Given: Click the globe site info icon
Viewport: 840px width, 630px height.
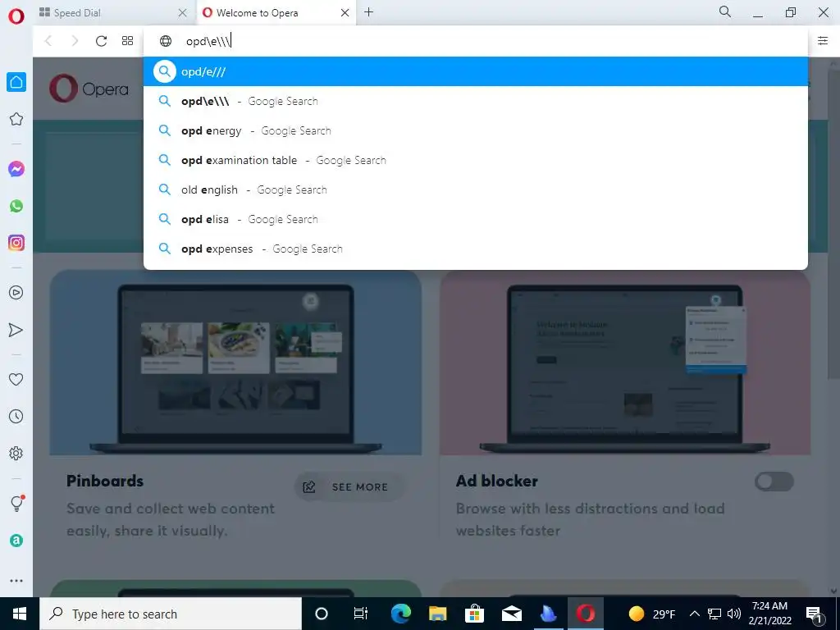Looking at the screenshot, I should (166, 41).
